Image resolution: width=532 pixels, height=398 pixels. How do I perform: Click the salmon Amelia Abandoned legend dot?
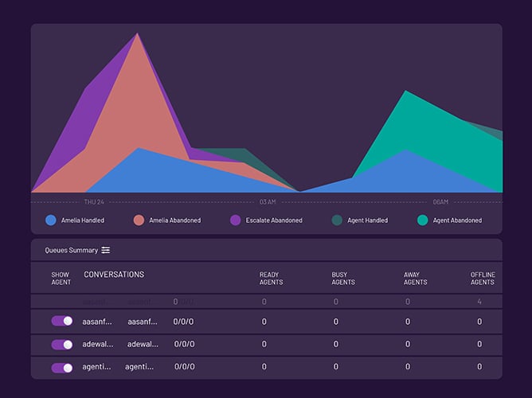point(139,220)
